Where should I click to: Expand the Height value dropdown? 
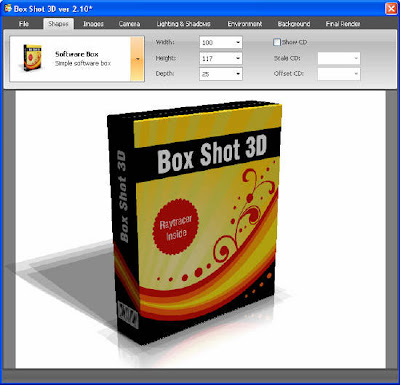(x=238, y=58)
